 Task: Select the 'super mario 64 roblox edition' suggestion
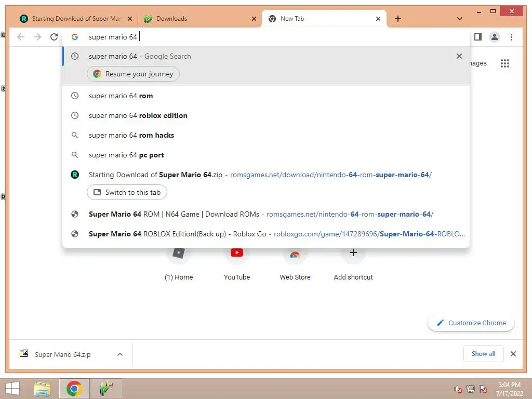[266, 115]
